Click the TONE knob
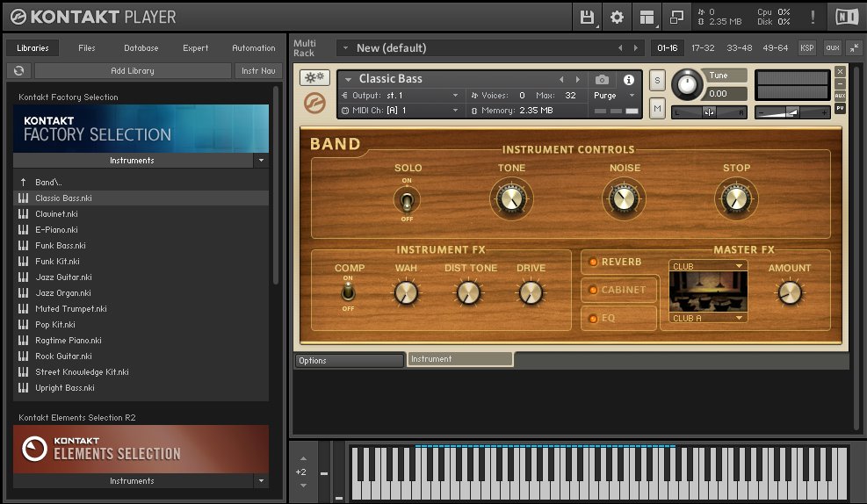Screen dimensions: 867x504 point(511,199)
